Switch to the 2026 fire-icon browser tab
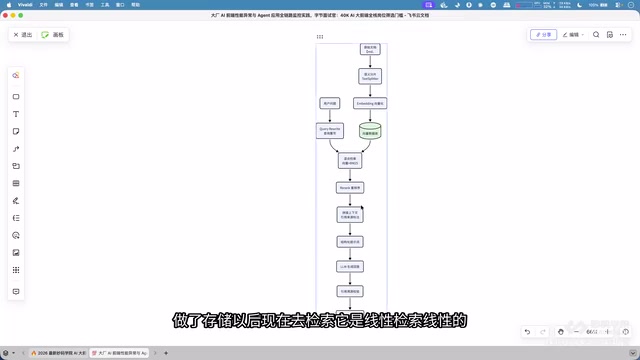Image resolution: width=640 pixels, height=360 pixels. click(59, 353)
